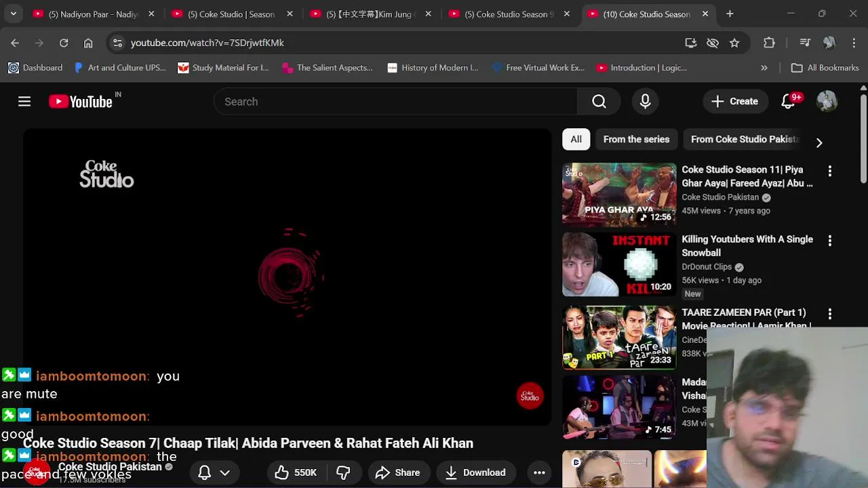Open the subscription notification bell dropdown
The width and height of the screenshot is (868, 488).
pyautogui.click(x=214, y=472)
